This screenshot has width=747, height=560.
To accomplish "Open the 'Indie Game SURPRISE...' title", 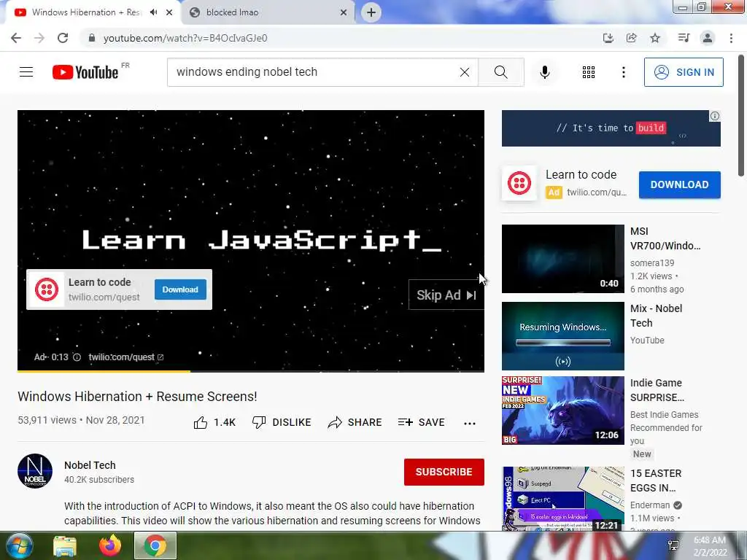I will point(657,390).
